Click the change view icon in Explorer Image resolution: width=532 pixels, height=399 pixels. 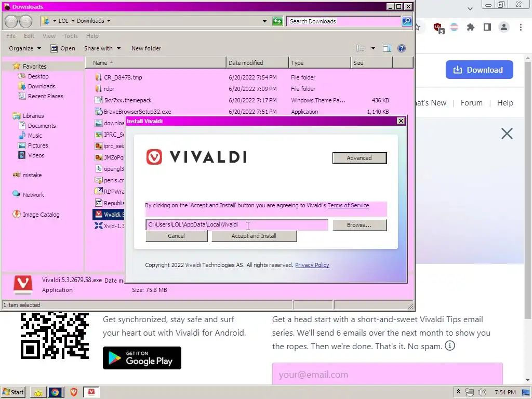pyautogui.click(x=361, y=48)
